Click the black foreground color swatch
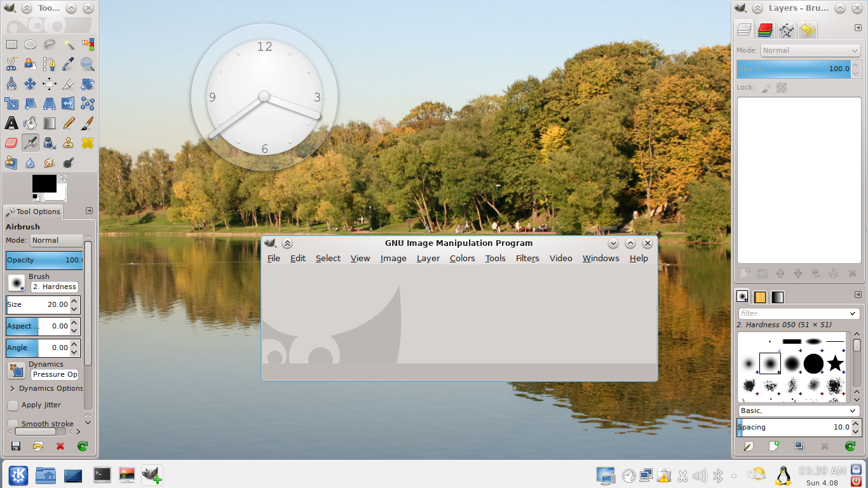The height and width of the screenshot is (488, 868). 44,183
